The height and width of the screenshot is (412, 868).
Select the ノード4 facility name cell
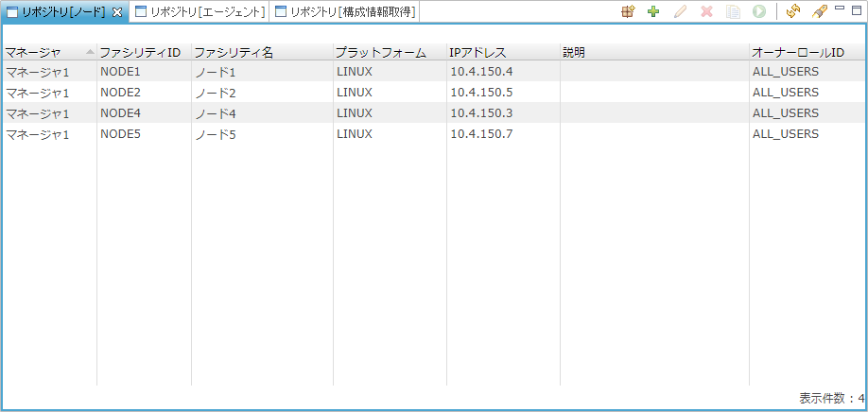tap(215, 113)
